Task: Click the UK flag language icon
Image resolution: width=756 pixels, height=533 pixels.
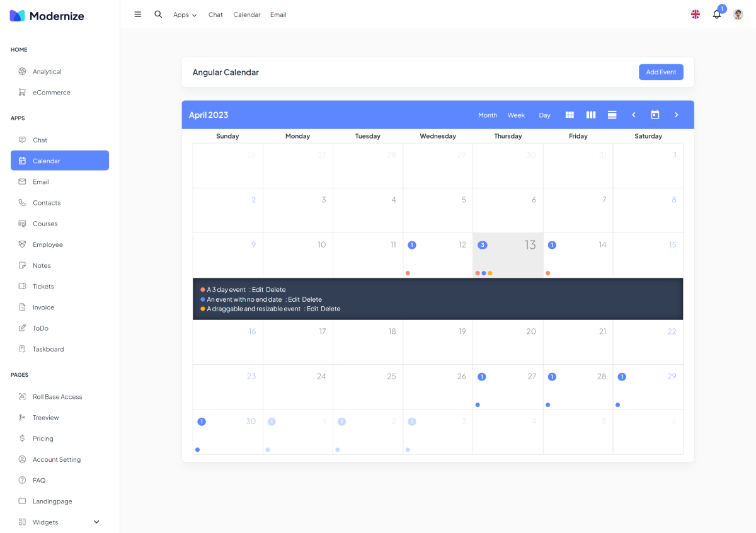Action: tap(696, 14)
